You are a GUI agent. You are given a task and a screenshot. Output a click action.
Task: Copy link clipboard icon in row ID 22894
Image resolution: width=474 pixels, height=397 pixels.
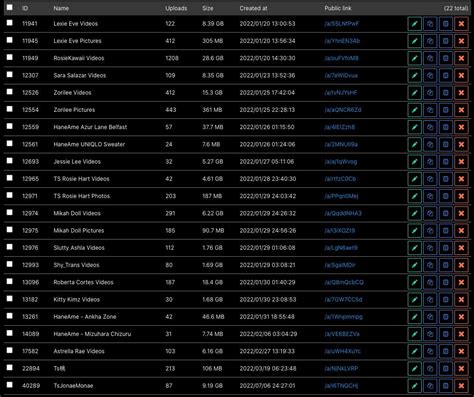click(430, 369)
